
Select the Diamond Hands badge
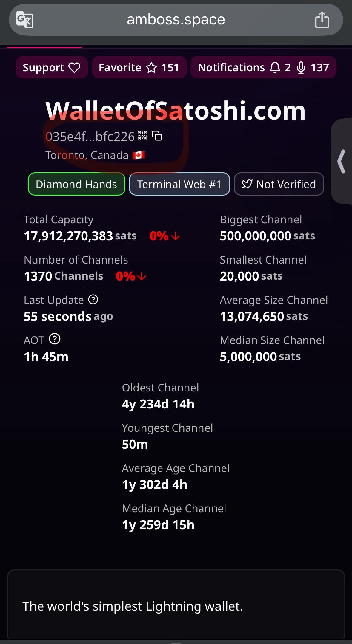(x=76, y=184)
